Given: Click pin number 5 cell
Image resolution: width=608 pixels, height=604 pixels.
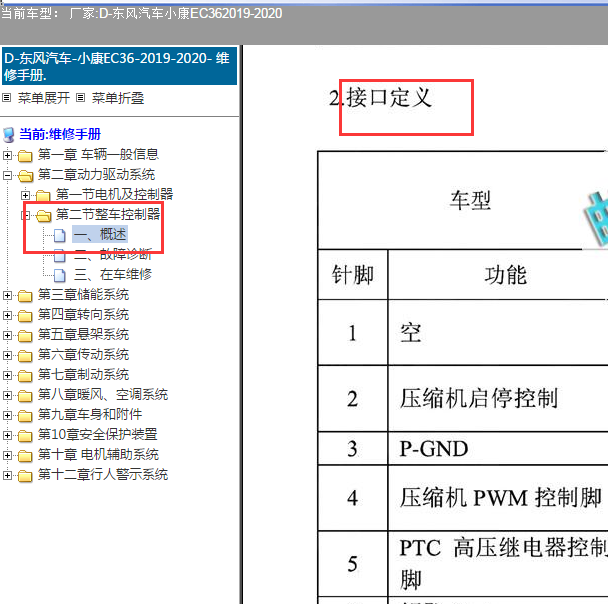Looking at the screenshot, I should tap(352, 564).
